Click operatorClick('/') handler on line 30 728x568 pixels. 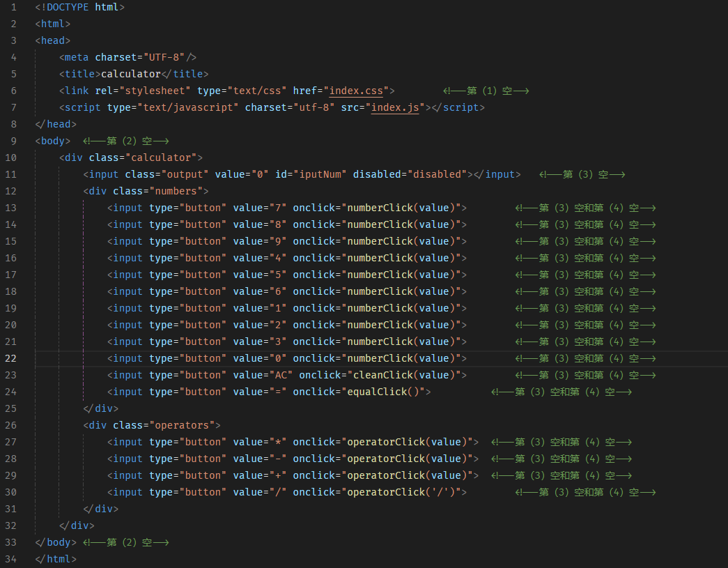coord(401,492)
